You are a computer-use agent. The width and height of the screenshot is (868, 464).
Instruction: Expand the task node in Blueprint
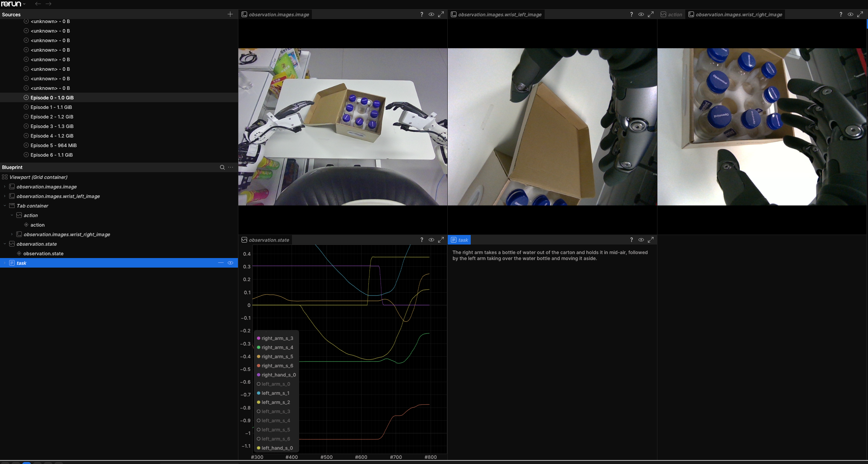[5, 263]
